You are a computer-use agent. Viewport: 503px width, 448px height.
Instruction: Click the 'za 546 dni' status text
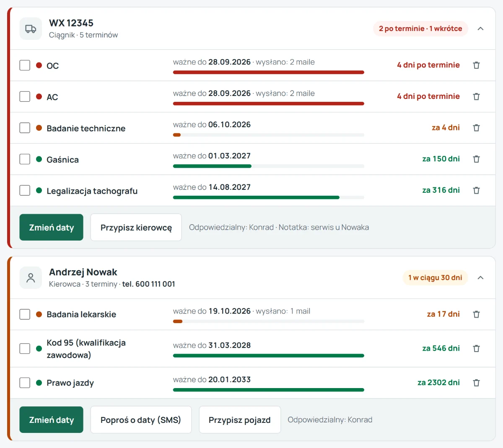pos(441,348)
